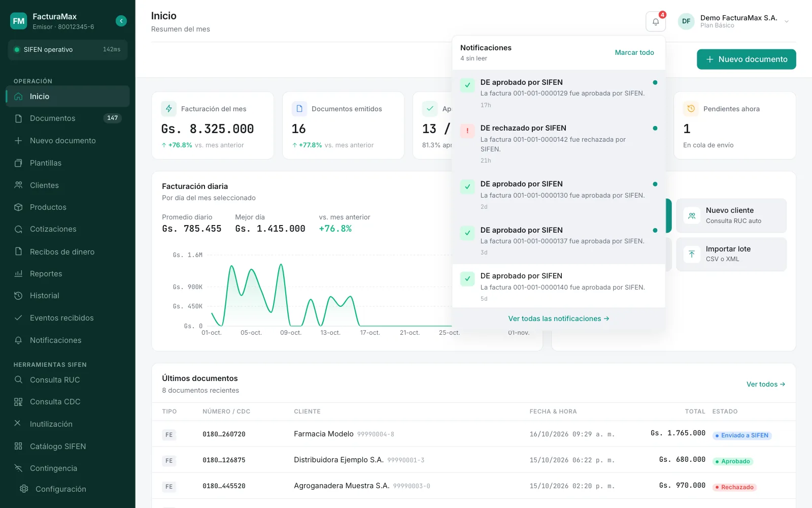Click the SIFEN operativo status indicator
812x508 pixels.
(67, 50)
